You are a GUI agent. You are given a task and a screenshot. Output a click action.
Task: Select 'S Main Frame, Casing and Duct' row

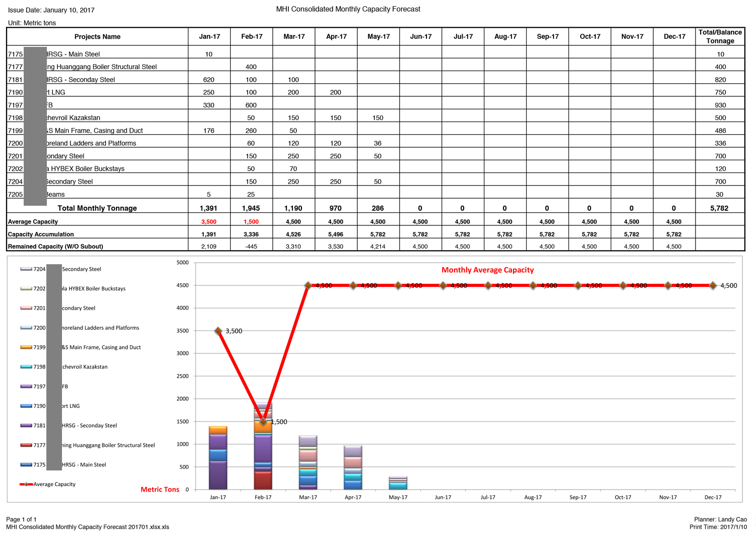95,131
